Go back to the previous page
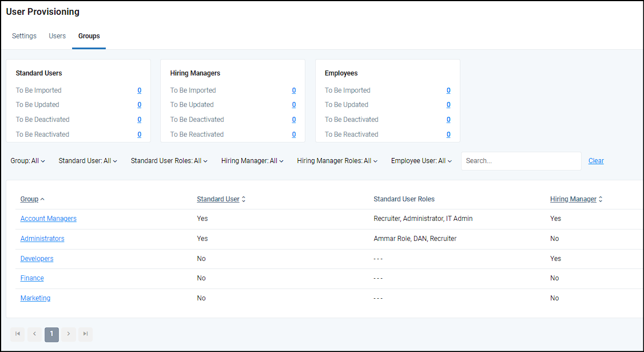The width and height of the screenshot is (644, 352). [34, 334]
